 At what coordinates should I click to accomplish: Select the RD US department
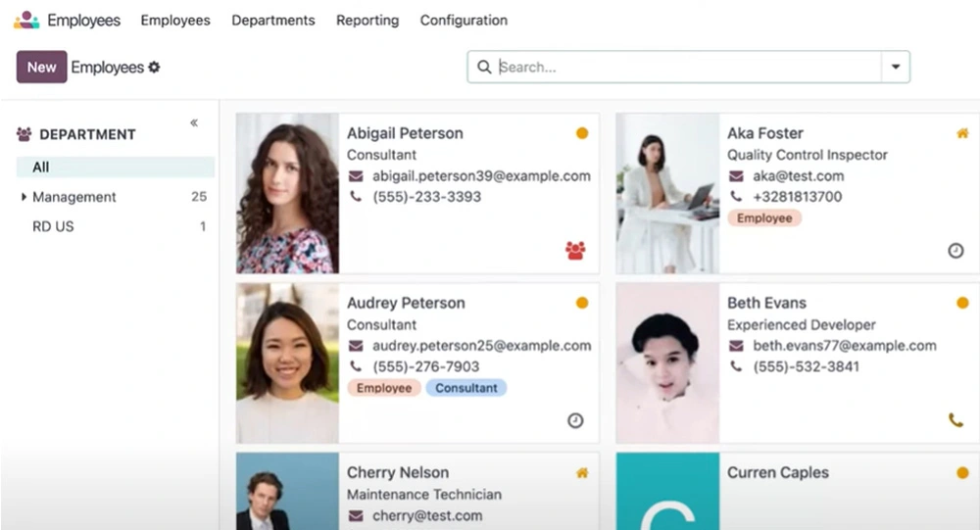[53, 226]
